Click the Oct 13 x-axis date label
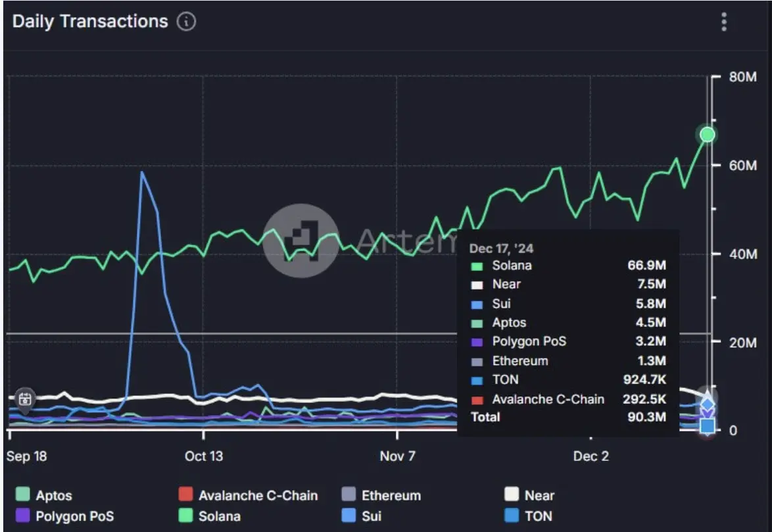Viewport: 772px width, 532px height. click(205, 456)
